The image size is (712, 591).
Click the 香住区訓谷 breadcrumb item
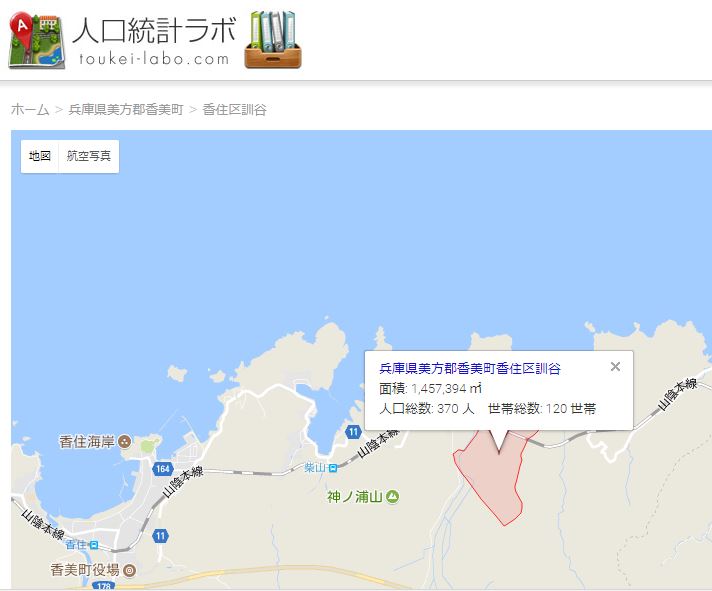(234, 109)
